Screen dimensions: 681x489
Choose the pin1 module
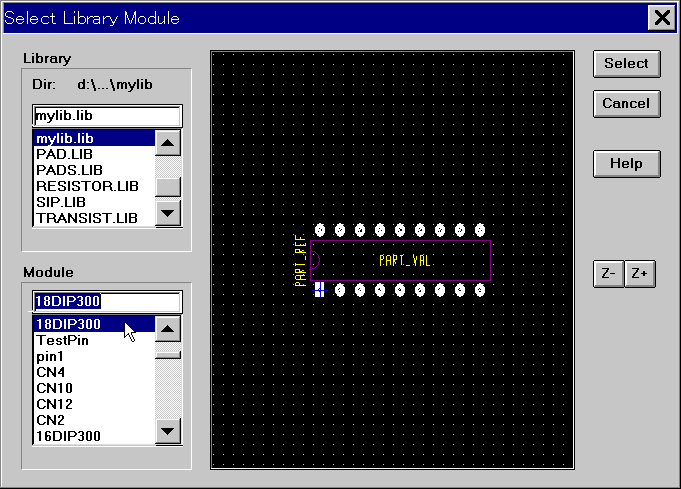click(94, 357)
